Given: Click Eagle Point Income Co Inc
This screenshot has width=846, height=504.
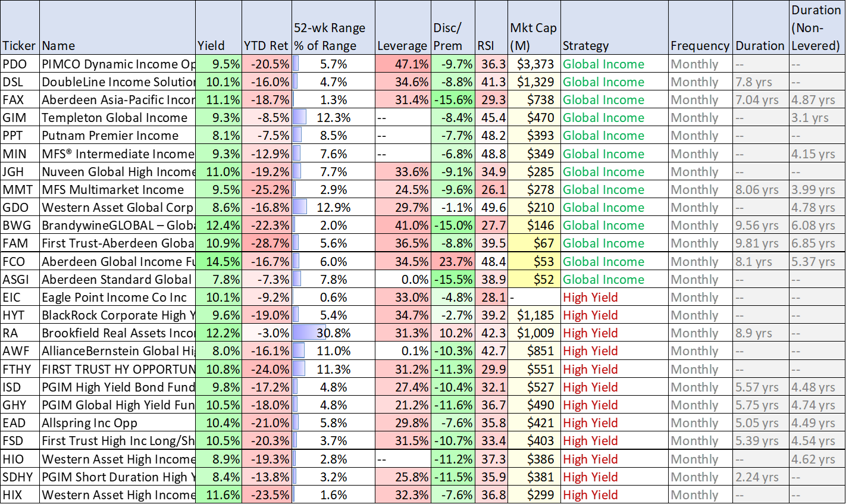Looking at the screenshot, I should (x=118, y=298).
